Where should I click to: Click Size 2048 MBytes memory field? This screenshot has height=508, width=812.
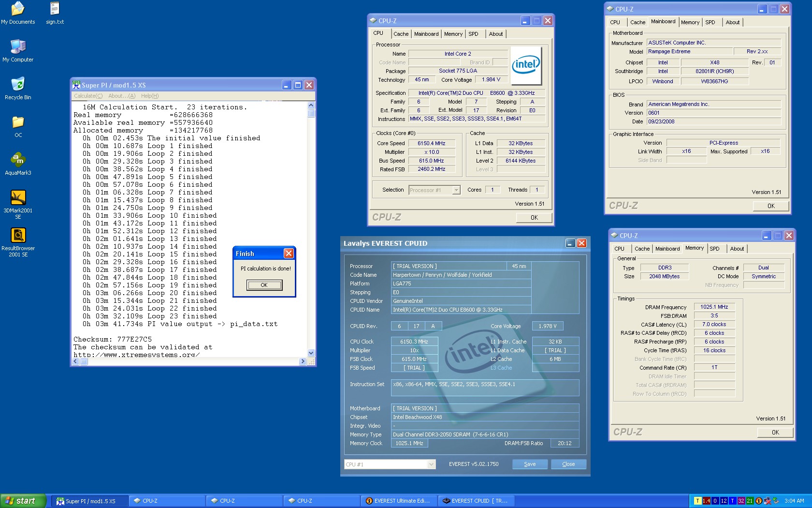664,276
